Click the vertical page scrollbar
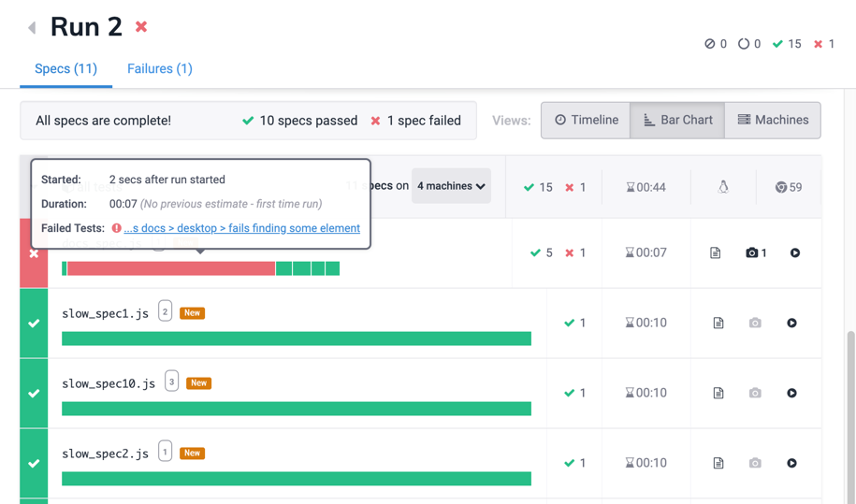Image resolution: width=856 pixels, height=504 pixels. click(850, 411)
